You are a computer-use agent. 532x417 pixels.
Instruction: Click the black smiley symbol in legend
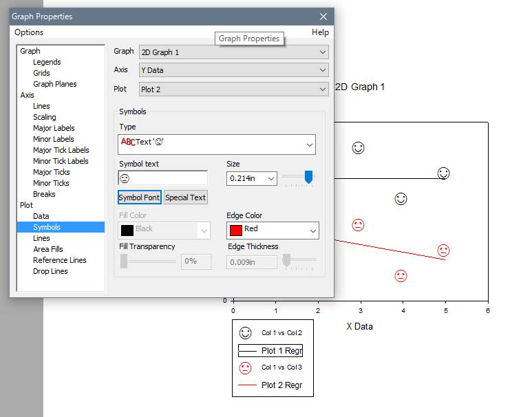tap(245, 333)
